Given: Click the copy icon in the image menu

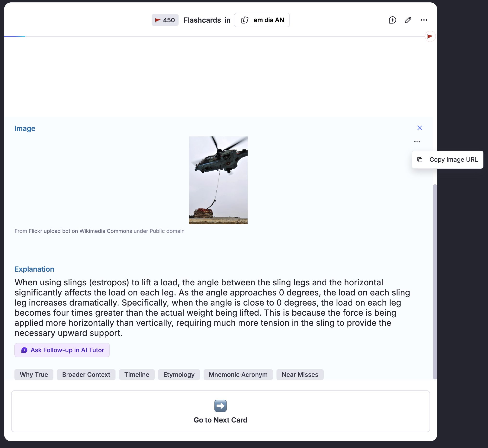Looking at the screenshot, I should (x=420, y=160).
